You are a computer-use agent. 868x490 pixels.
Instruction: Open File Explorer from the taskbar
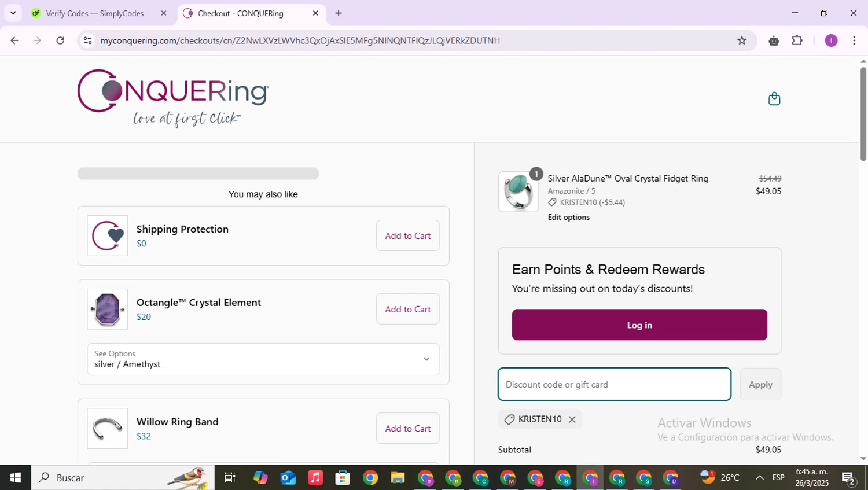pyautogui.click(x=398, y=478)
